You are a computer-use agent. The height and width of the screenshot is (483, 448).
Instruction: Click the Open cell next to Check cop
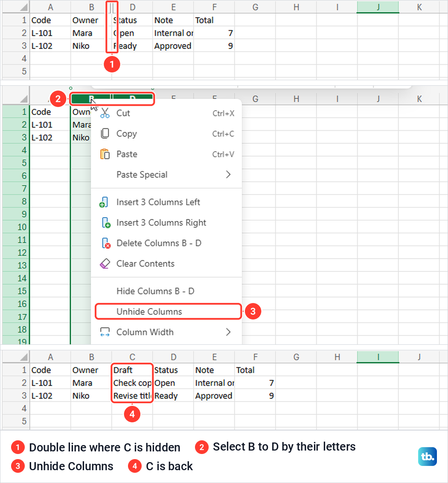[173, 383]
